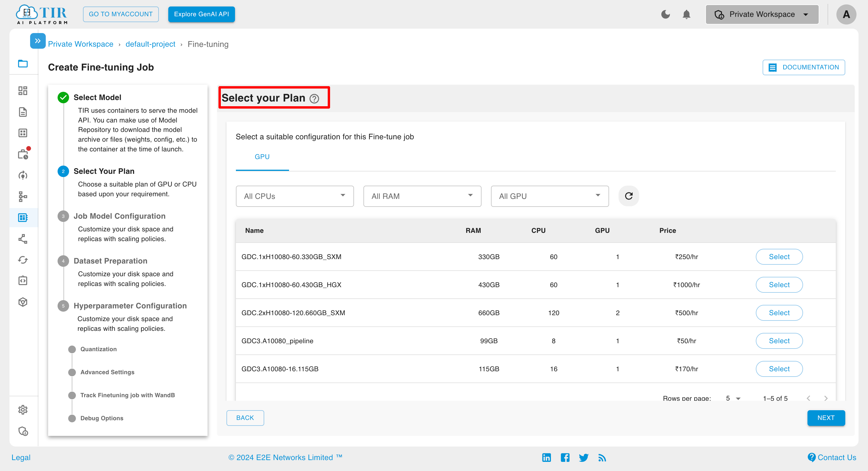Click the Price column header

click(x=668, y=230)
